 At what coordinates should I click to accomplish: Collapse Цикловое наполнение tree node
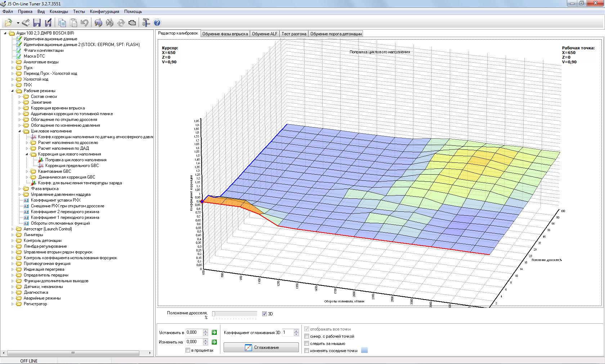[x=19, y=131]
